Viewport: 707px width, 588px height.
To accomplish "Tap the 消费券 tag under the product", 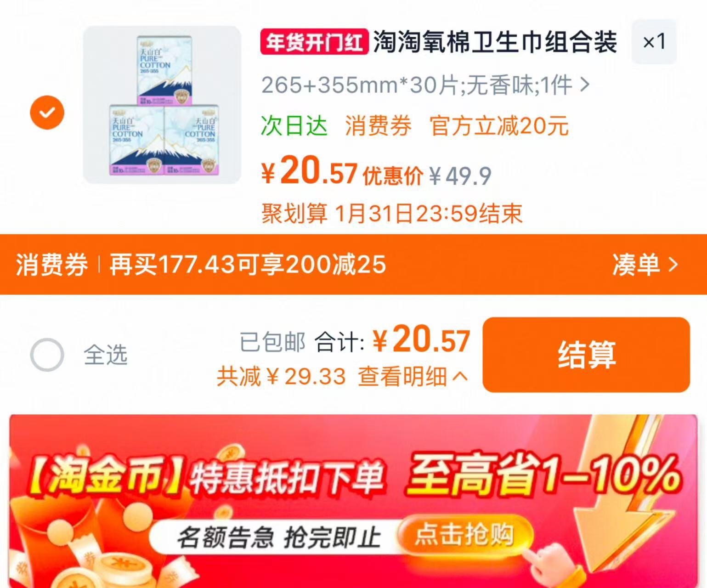I will click(x=378, y=126).
